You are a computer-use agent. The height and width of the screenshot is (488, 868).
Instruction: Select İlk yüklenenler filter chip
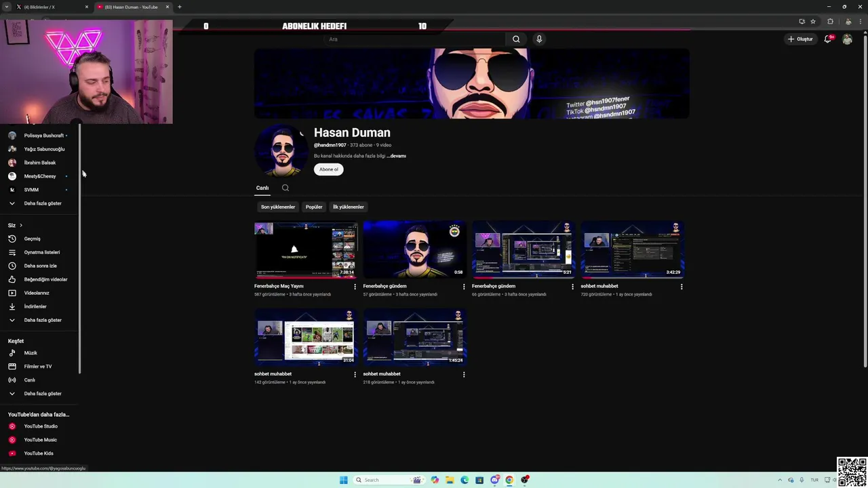349,207
